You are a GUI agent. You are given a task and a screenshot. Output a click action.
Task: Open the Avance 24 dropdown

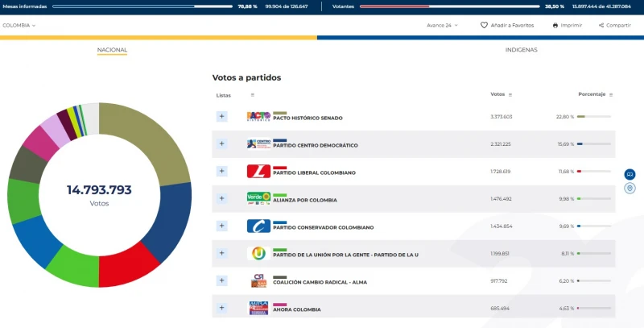coord(442,26)
